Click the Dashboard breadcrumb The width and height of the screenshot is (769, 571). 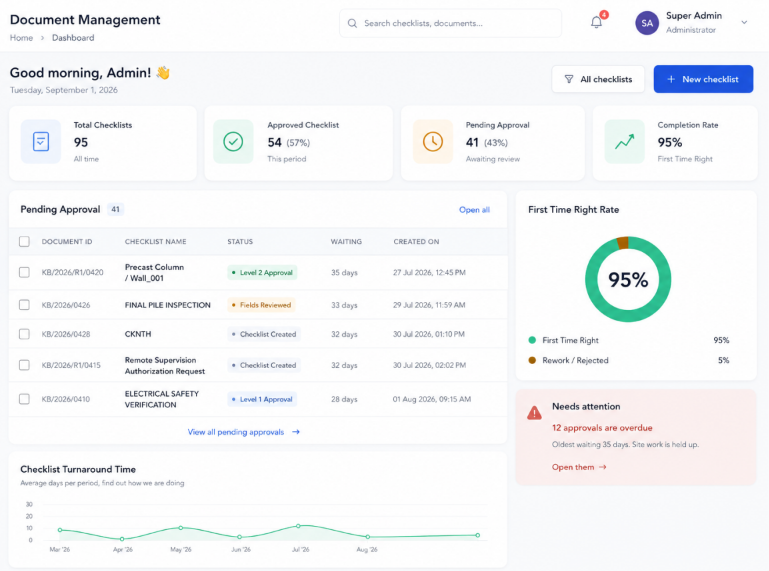coord(73,38)
